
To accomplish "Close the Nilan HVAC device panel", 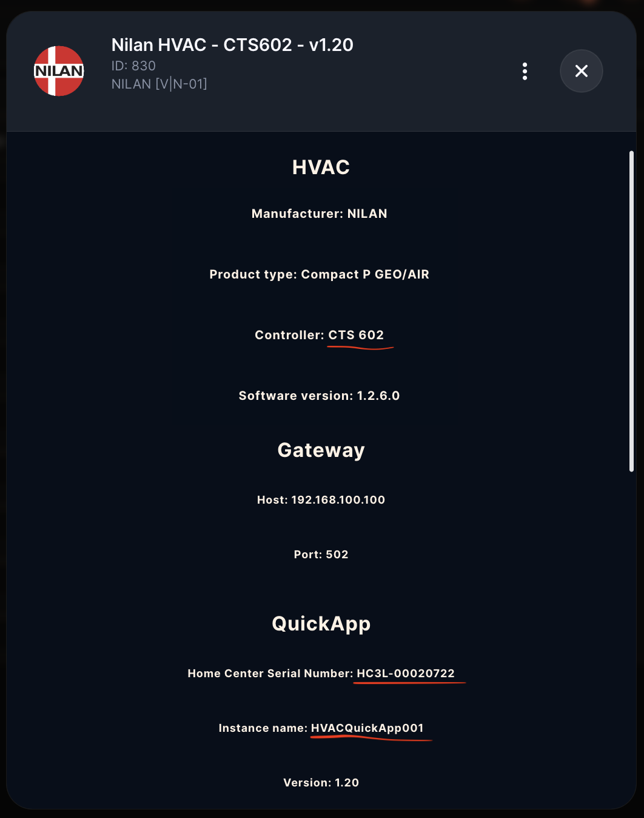I will 581,71.
